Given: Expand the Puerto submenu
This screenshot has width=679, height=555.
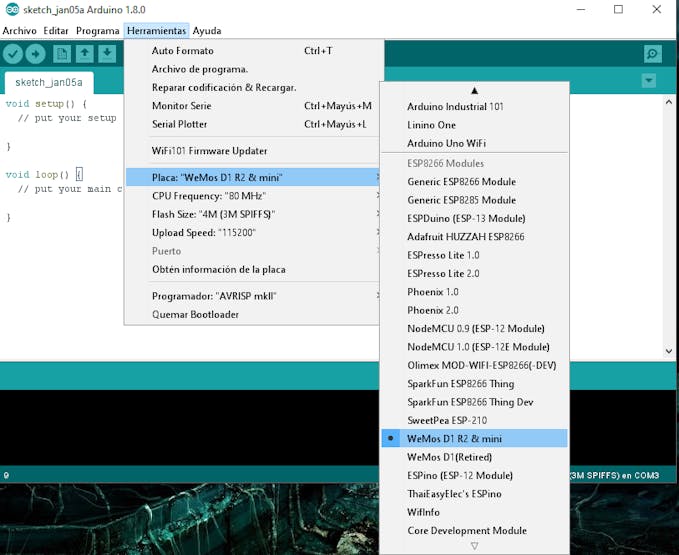Looking at the screenshot, I should click(x=253, y=251).
